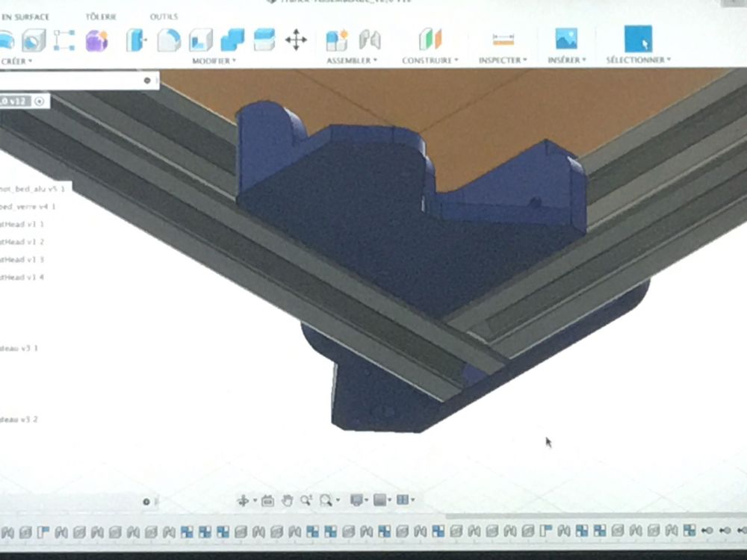Pick the Offset Face tool icon
Screen dimensions: 747x560
click(x=264, y=40)
